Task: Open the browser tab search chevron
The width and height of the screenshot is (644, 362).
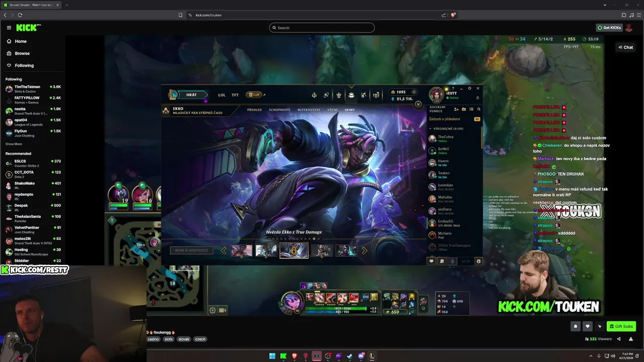Action: [605, 5]
